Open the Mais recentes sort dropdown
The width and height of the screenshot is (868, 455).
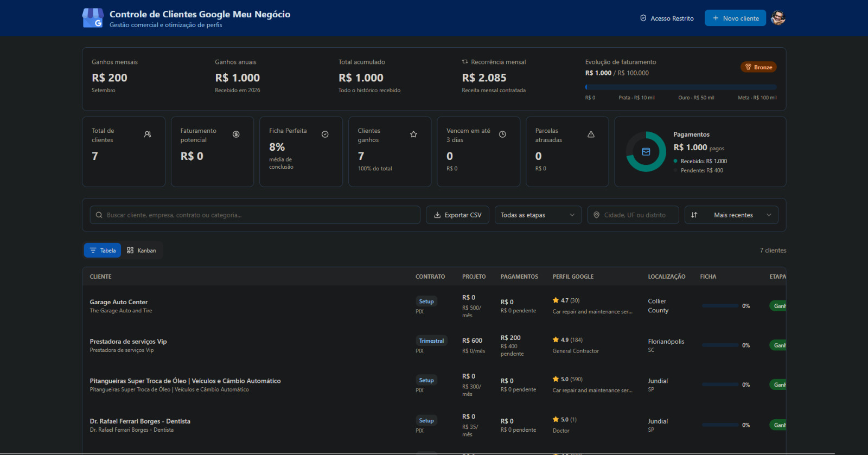(x=731, y=215)
